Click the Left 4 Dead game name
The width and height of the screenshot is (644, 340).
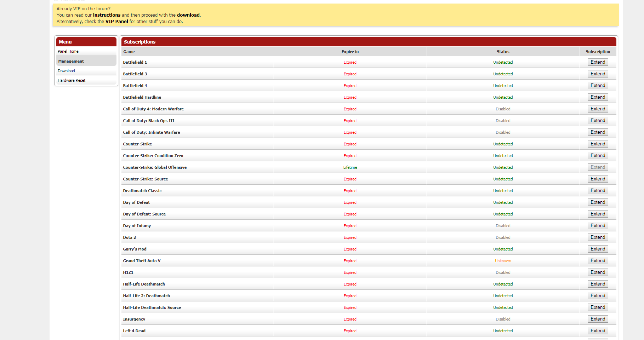point(134,331)
